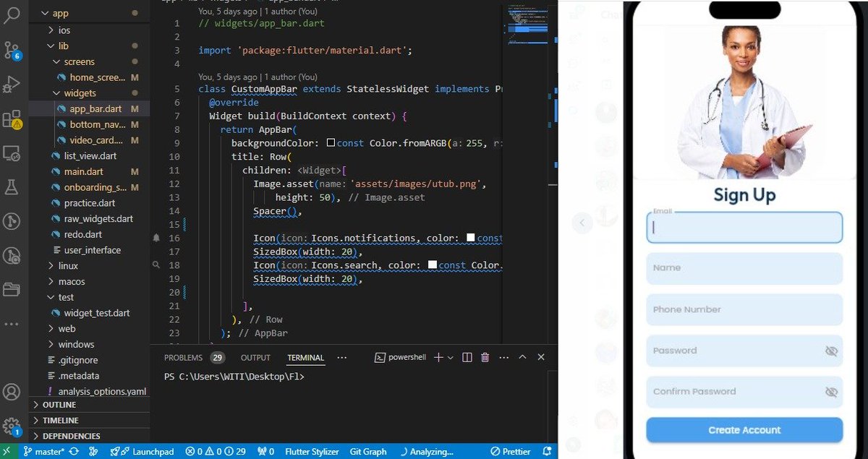This screenshot has height=459, width=868.
Task: Click Git Graph in status bar
Action: click(368, 451)
